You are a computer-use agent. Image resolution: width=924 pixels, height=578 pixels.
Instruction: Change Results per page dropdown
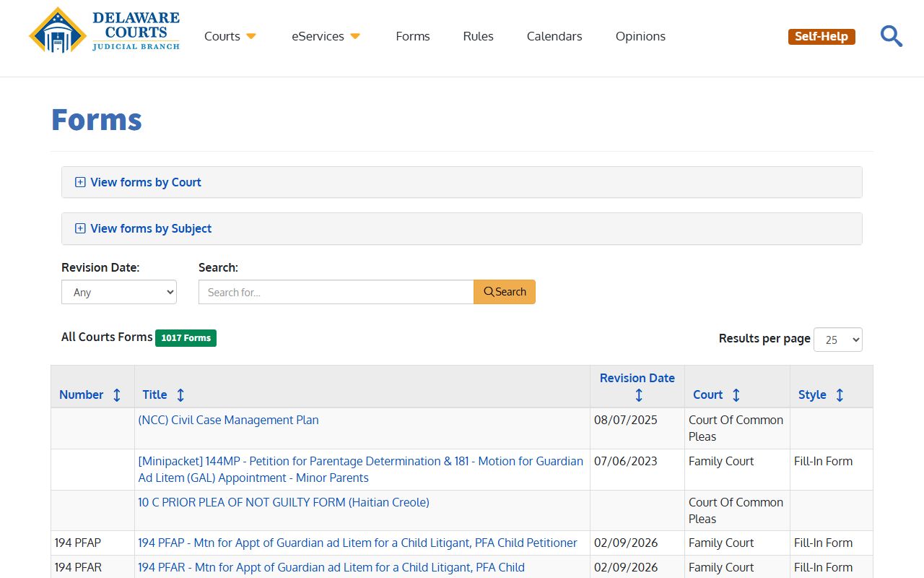(837, 340)
